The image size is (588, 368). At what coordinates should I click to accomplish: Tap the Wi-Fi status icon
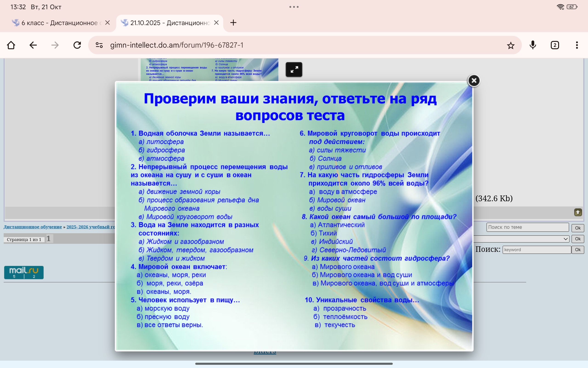click(x=560, y=7)
